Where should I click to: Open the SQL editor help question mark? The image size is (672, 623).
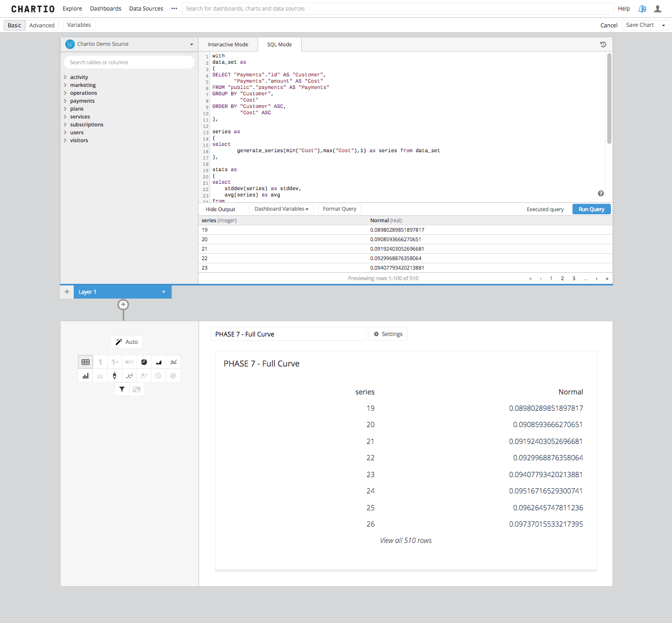[601, 193]
